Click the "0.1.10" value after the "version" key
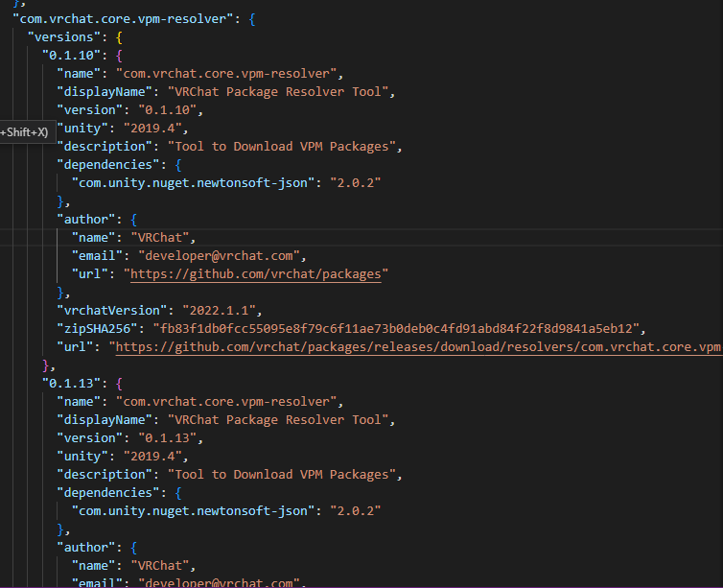The height and width of the screenshot is (588, 723). 168,110
